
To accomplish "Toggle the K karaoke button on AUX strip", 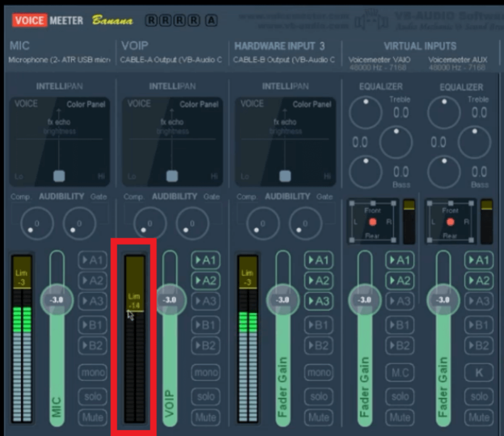I will (x=479, y=373).
